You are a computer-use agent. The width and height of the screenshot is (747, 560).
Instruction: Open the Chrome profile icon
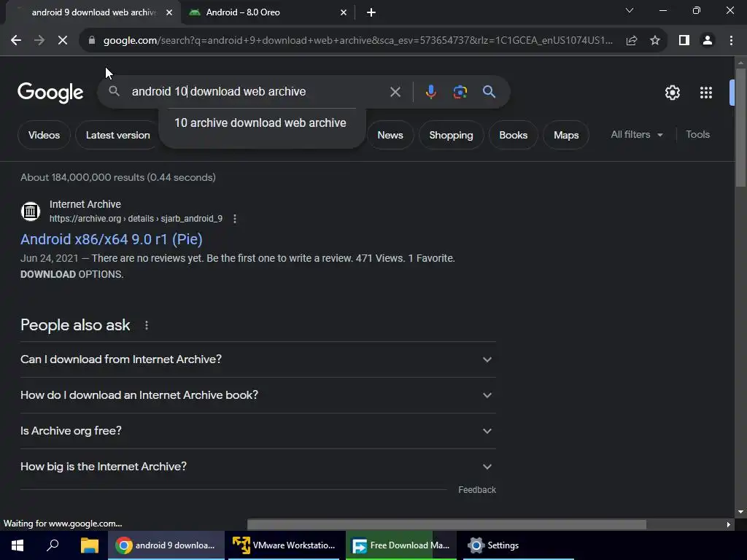point(708,41)
